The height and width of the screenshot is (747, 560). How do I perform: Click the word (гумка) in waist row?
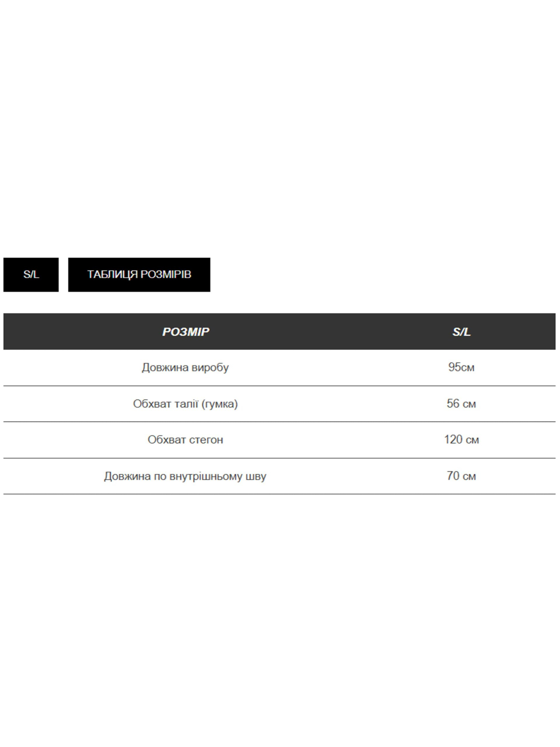pos(219,404)
